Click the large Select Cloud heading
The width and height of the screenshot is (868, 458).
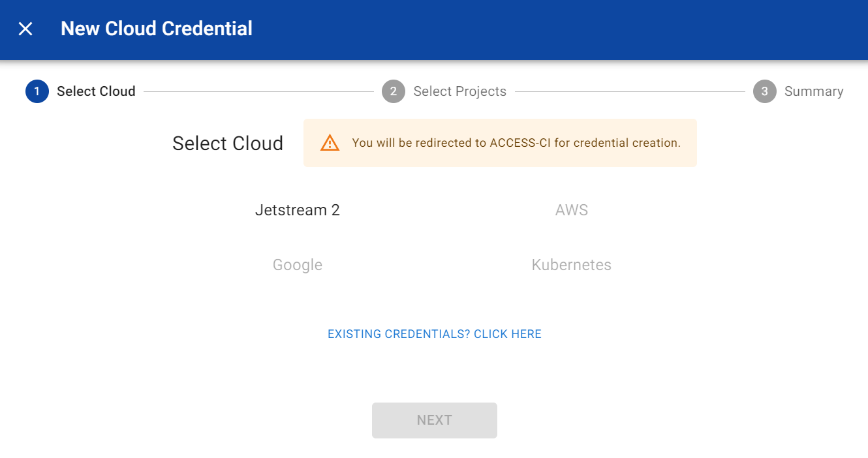tap(228, 144)
